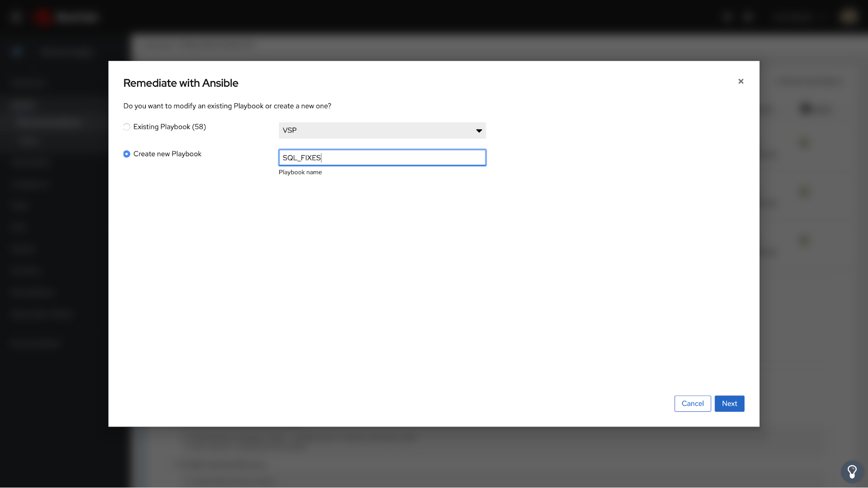Open the user avatar in top bar
Image resolution: width=868 pixels, height=488 pixels.
pyautogui.click(x=848, y=17)
